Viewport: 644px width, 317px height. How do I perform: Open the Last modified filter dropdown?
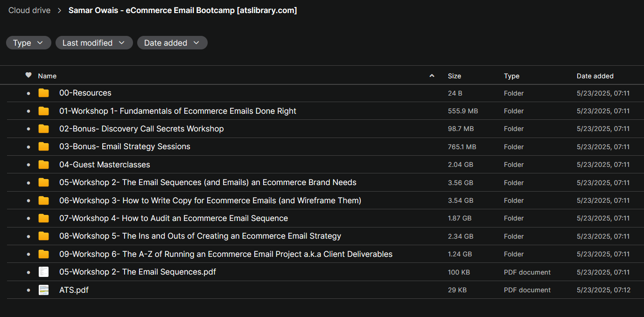click(94, 43)
